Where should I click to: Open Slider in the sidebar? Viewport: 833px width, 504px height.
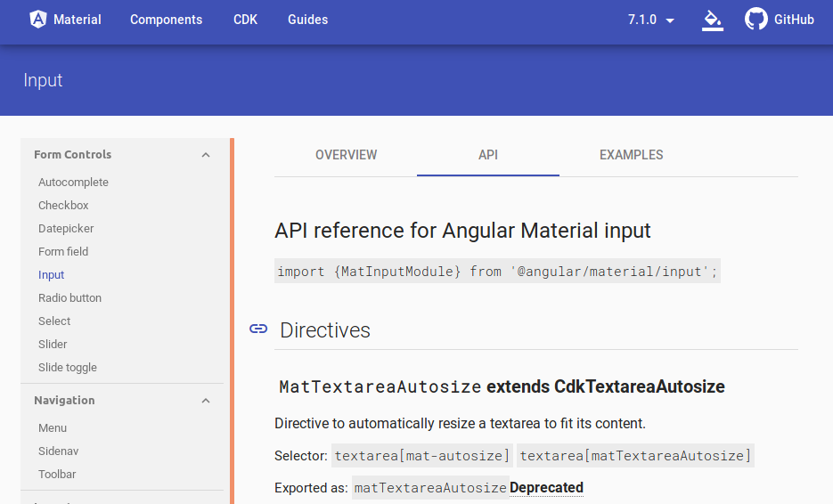[x=53, y=345]
